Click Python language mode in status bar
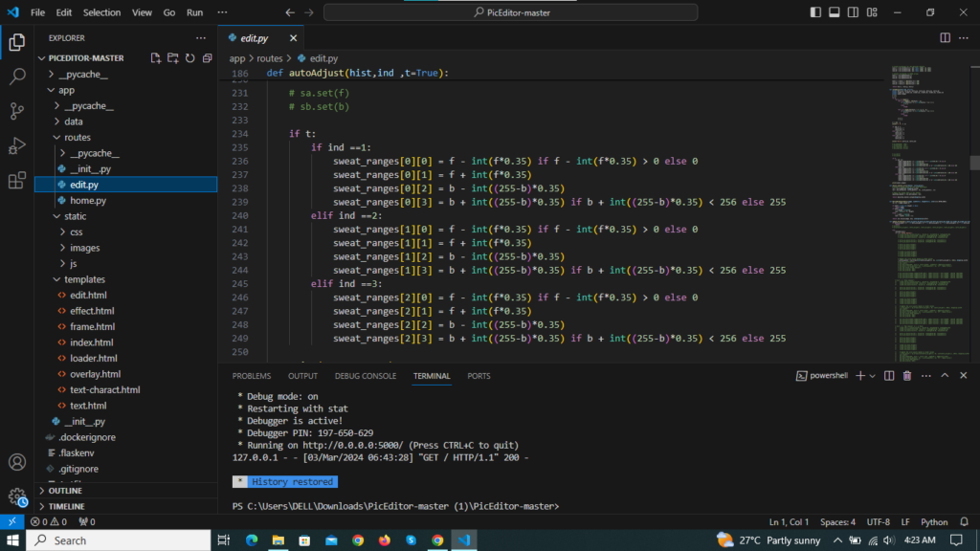This screenshot has width=980, height=551. (x=934, y=521)
